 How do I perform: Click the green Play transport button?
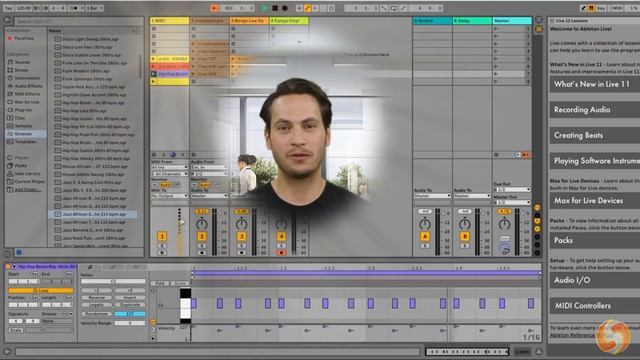click(x=265, y=8)
